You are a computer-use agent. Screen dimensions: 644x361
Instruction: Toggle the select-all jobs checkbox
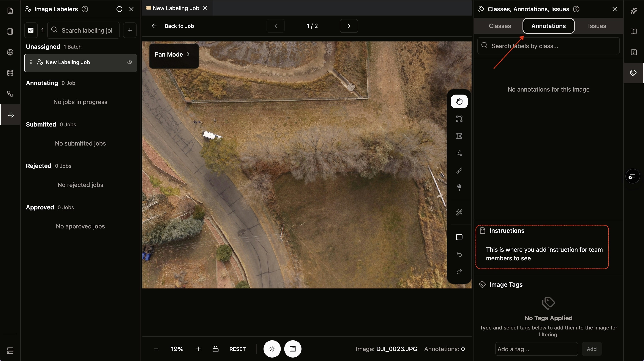[x=31, y=30]
